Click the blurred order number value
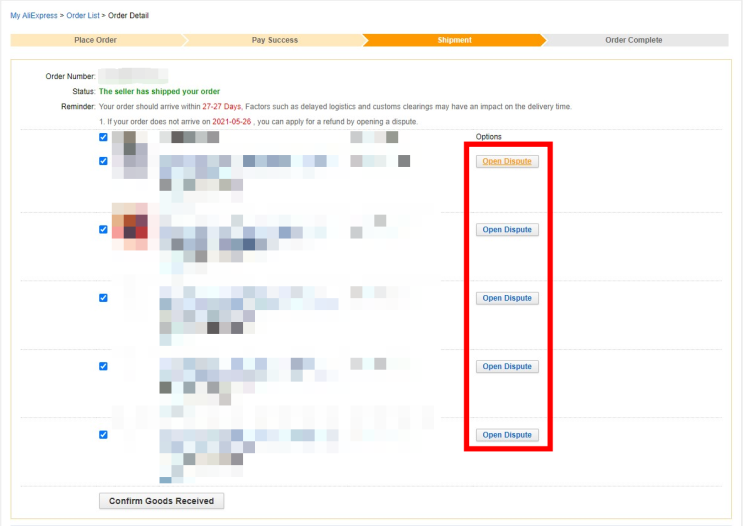743x526 pixels. point(133,76)
